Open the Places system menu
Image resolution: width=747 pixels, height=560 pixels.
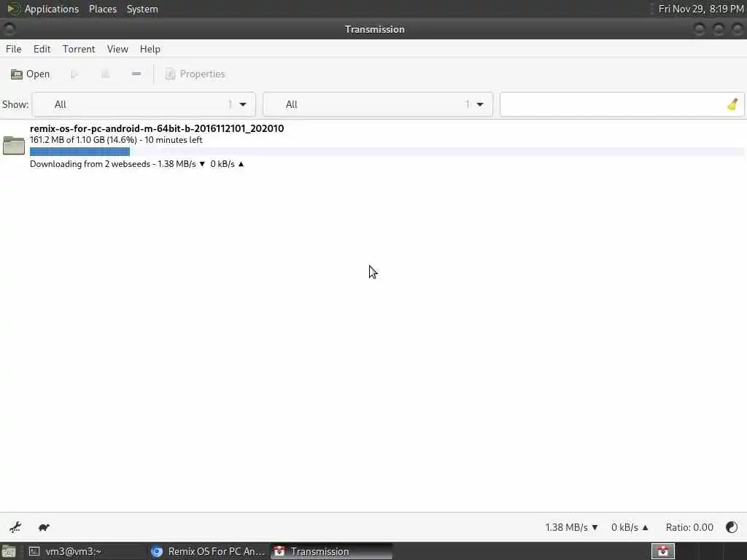click(103, 9)
